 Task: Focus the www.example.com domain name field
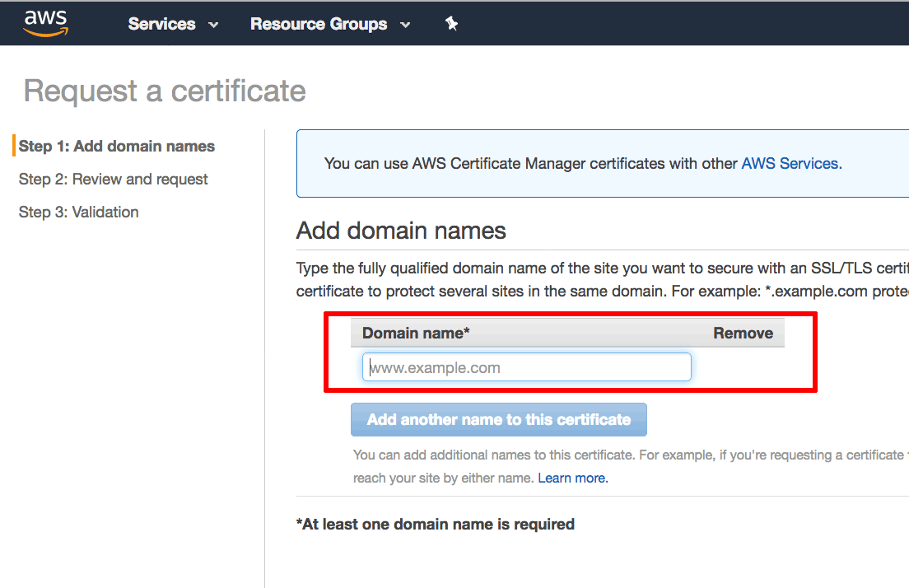[526, 367]
